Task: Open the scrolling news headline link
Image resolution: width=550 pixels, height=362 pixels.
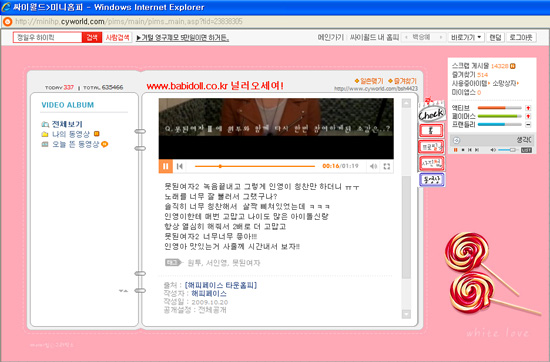Action: click(182, 38)
